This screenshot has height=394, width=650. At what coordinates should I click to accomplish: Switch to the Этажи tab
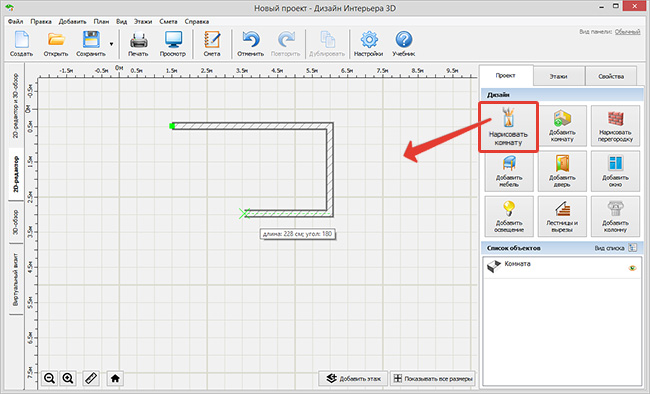(559, 76)
